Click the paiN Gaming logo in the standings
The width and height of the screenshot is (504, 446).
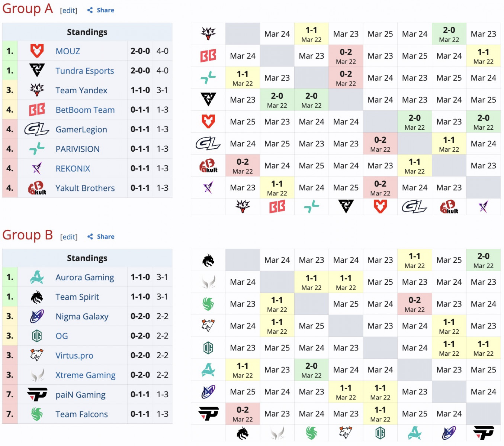[37, 394]
